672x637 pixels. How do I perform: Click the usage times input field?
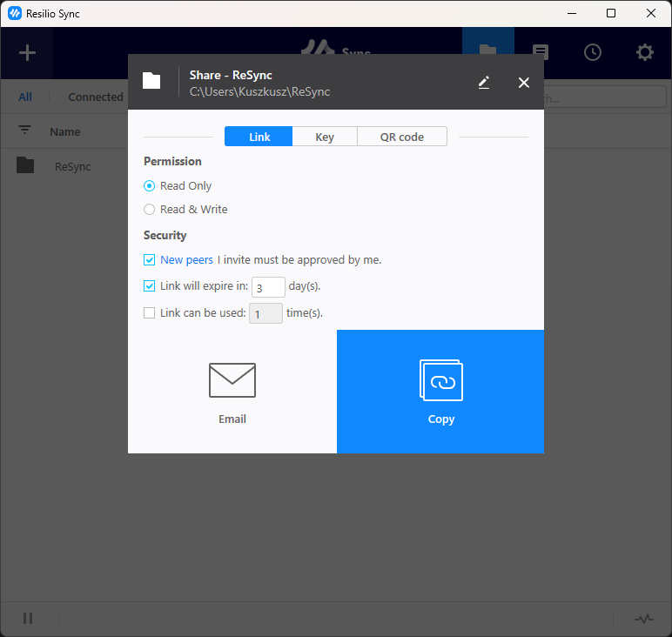pos(265,313)
